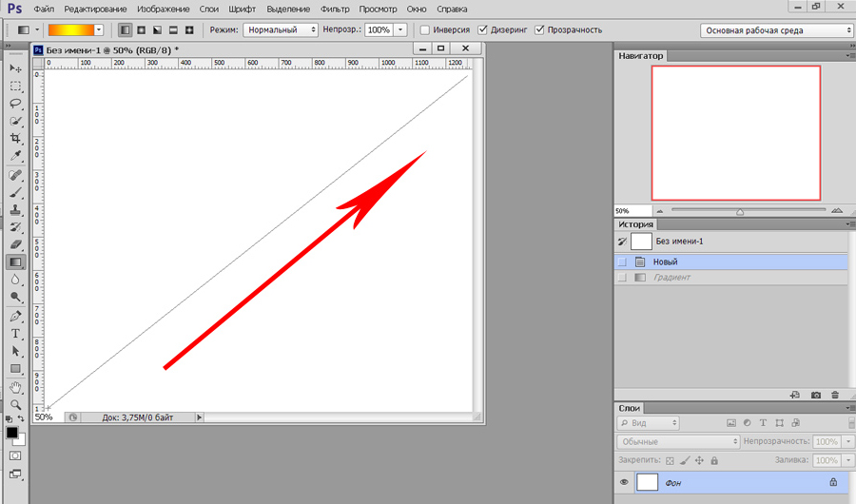Viewport: 856px width, 504px height.
Task: Expand the Основная рабочая среда dropdown
Action: [x=776, y=30]
